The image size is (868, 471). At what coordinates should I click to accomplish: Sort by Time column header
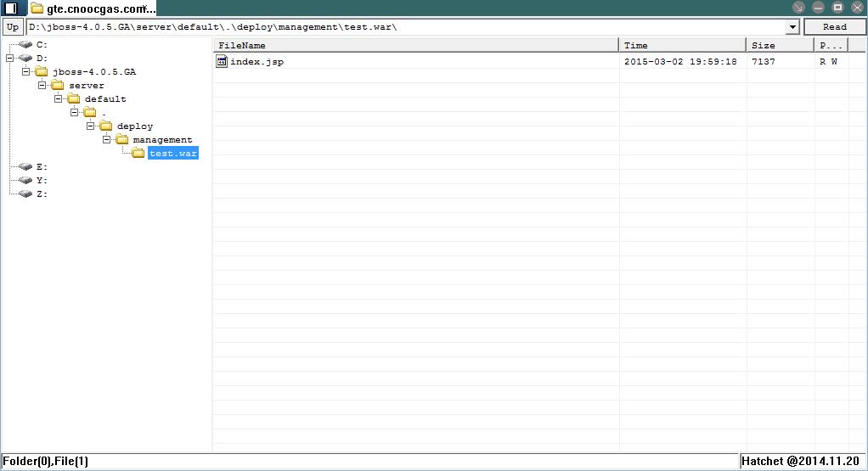pos(682,45)
